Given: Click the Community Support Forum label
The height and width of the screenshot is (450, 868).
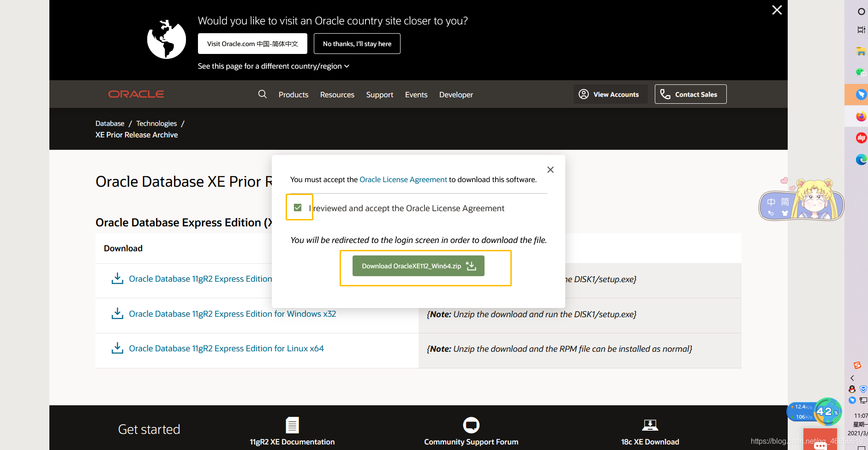Looking at the screenshot, I should 471,442.
